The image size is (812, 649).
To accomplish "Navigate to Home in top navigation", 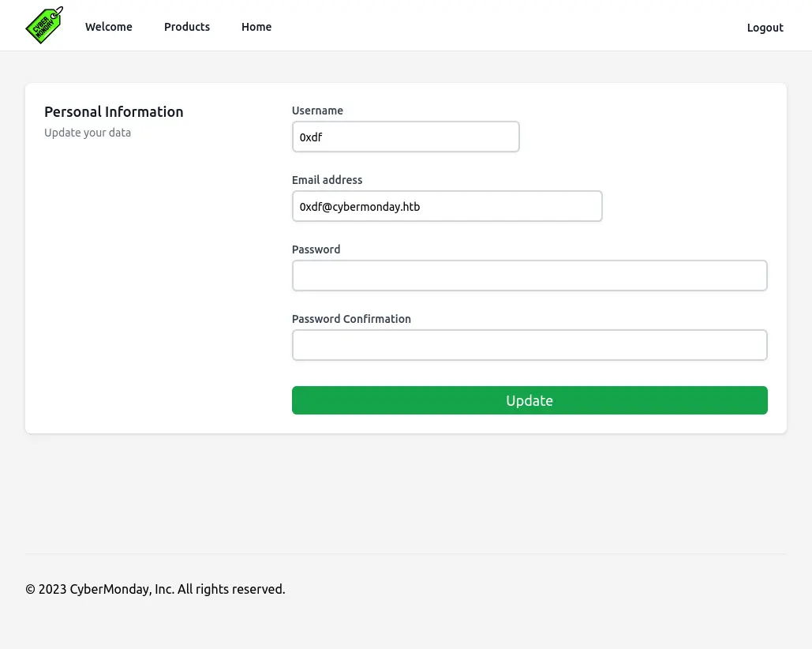I will coord(256,27).
